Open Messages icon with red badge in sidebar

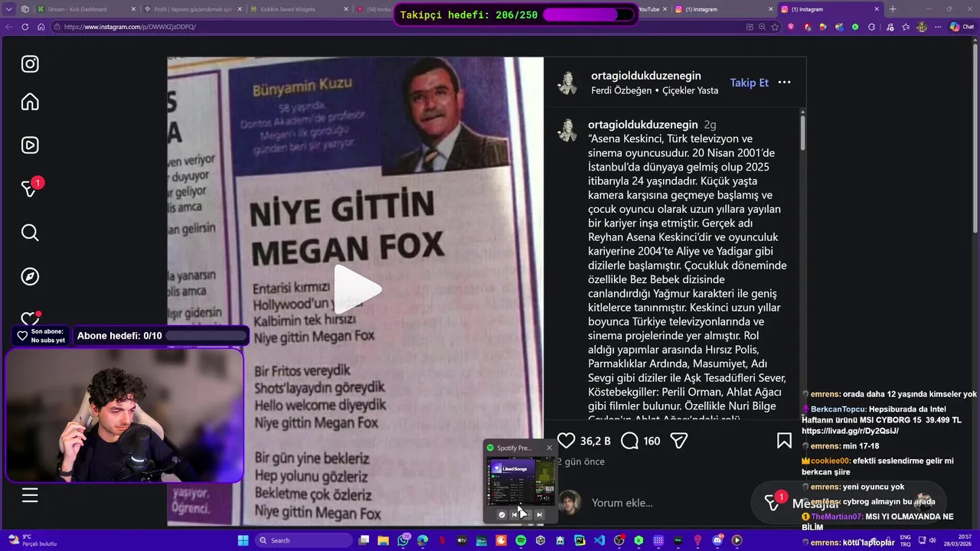point(30,188)
